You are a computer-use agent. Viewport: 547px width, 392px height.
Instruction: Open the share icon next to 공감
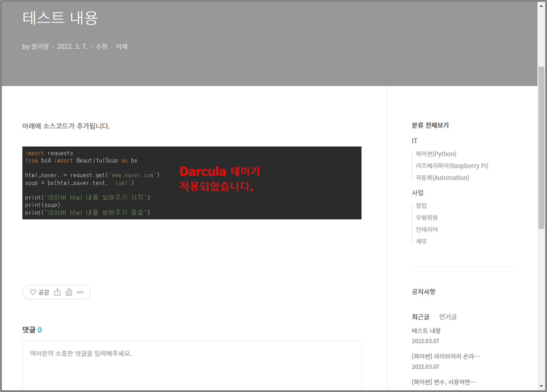(x=57, y=292)
